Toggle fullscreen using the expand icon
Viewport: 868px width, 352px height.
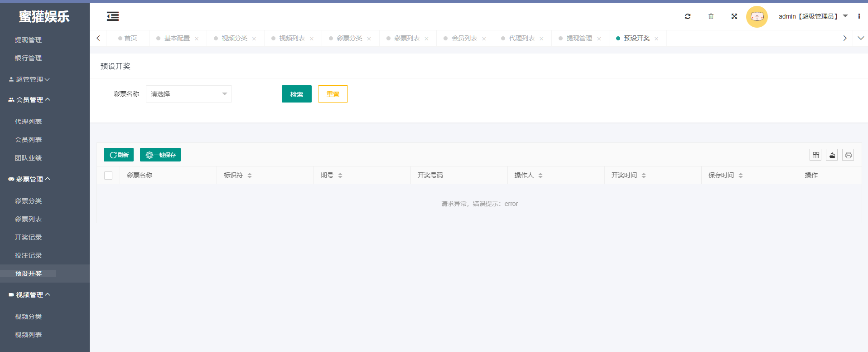[x=734, y=16]
